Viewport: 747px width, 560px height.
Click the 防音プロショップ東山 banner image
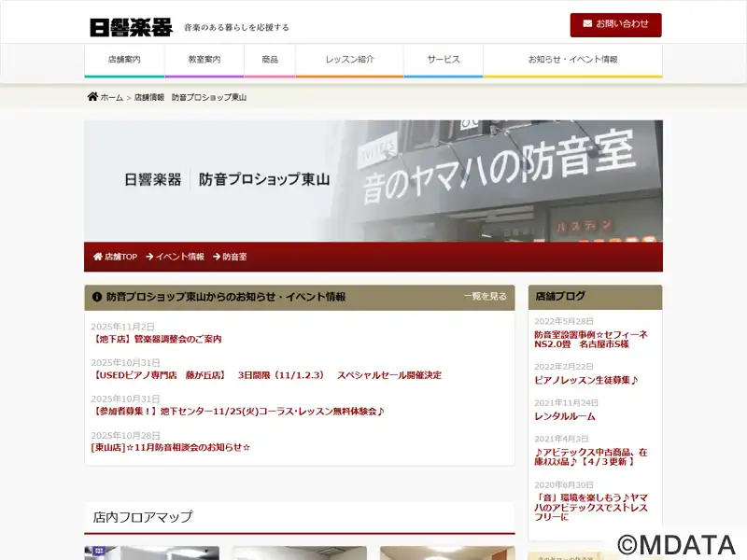pyautogui.click(x=373, y=181)
